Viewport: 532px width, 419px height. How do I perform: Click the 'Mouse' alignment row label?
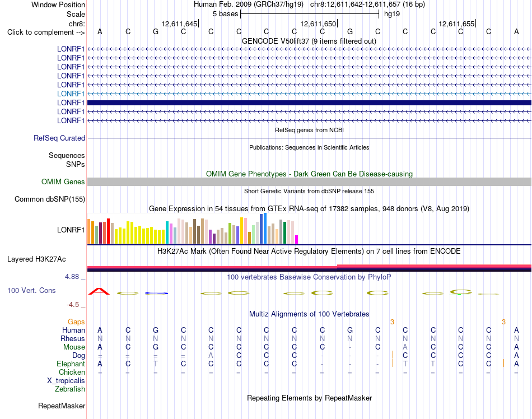[74, 347]
